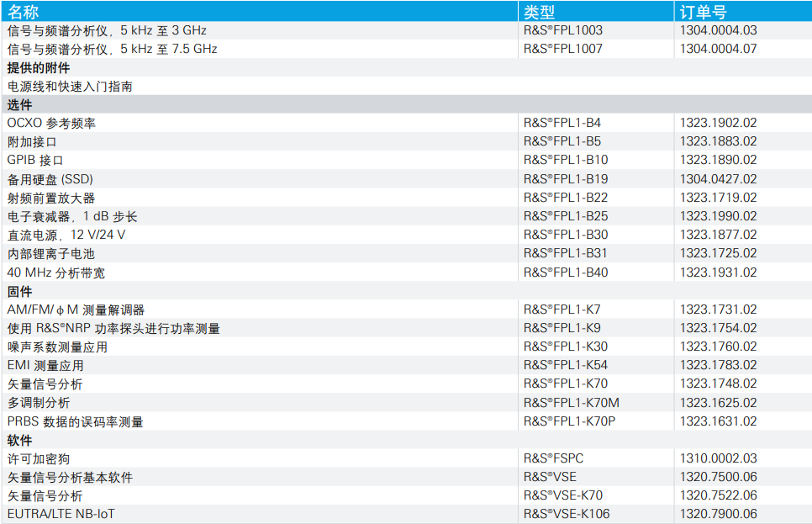
Task: Select the EUTRA/LTE NB-IoT row name
Action: 61,515
